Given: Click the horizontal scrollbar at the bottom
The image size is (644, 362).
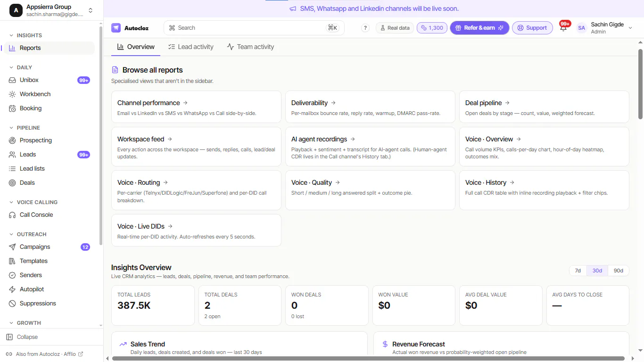Looking at the screenshot, I should click(369, 359).
